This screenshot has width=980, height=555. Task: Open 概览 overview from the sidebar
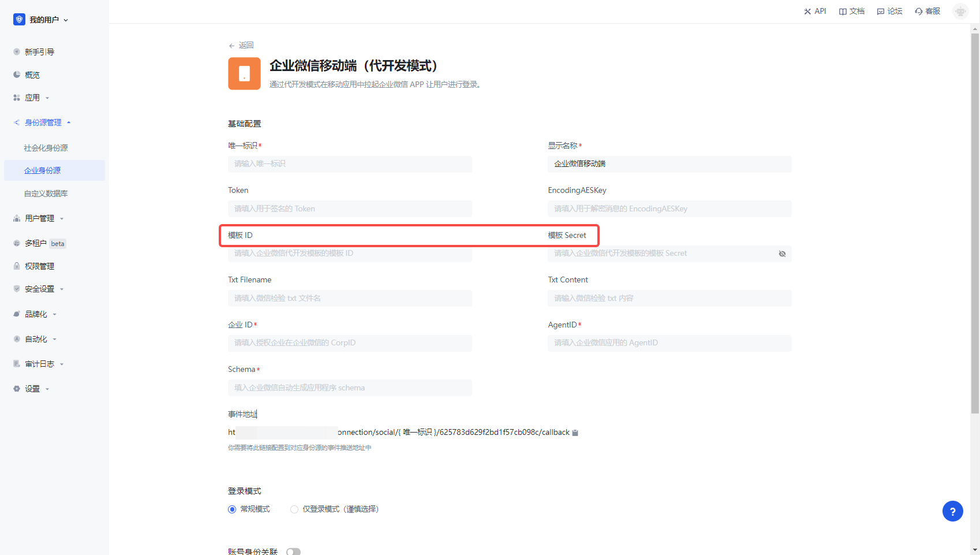point(32,75)
